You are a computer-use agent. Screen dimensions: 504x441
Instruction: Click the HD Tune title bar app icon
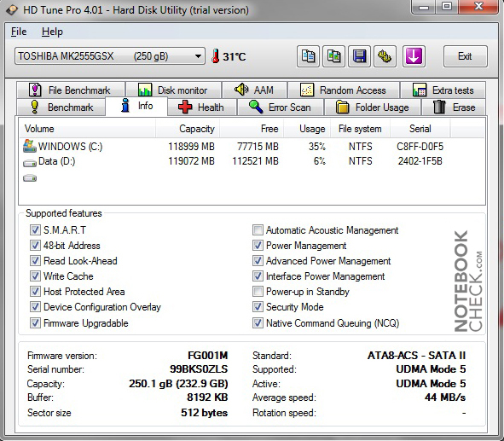(x=12, y=9)
